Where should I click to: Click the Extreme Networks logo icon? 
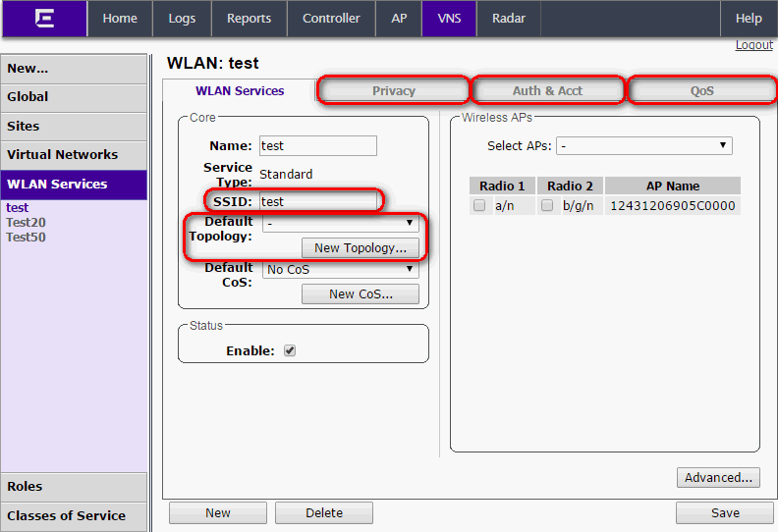[44, 19]
